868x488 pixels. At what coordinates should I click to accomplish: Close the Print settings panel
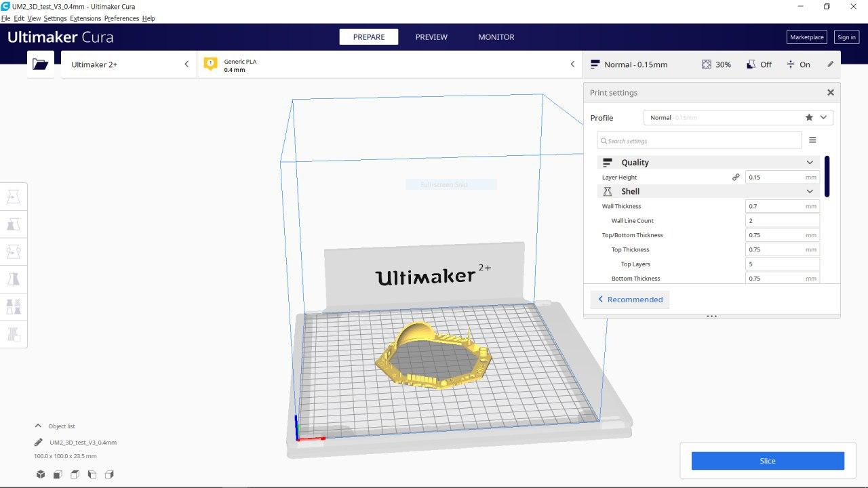[x=830, y=92]
